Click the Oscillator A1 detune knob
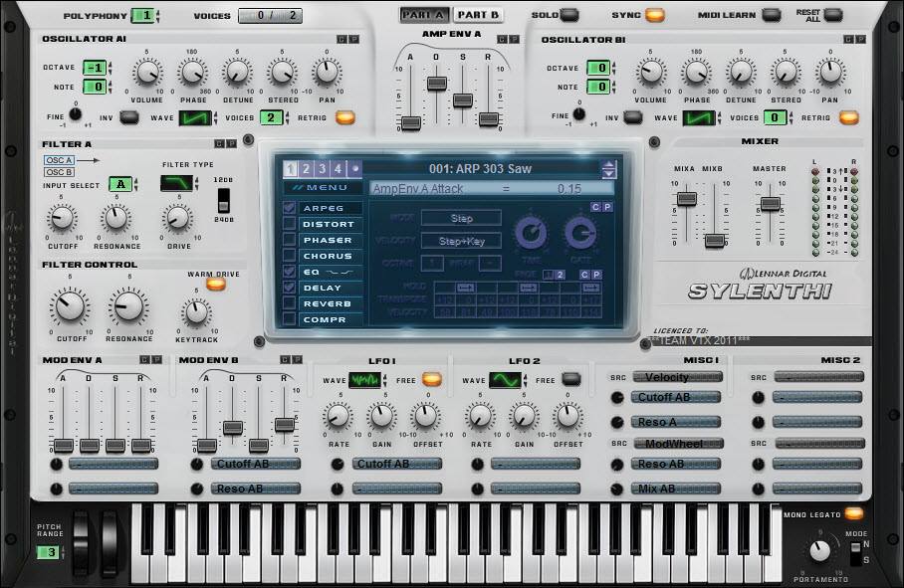The height and width of the screenshot is (588, 904). (x=237, y=73)
